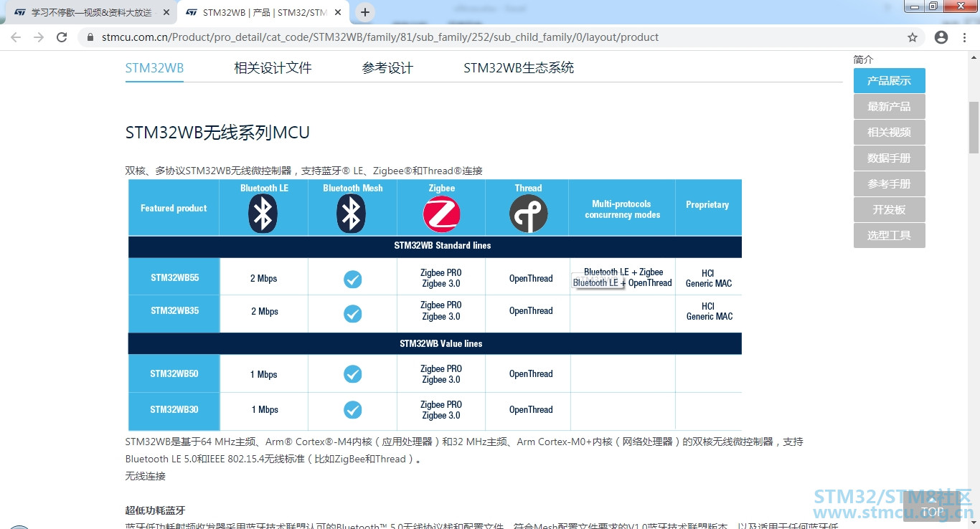Click "OpenThread" in the STM32WB55 row
The image size is (980, 529).
(531, 279)
